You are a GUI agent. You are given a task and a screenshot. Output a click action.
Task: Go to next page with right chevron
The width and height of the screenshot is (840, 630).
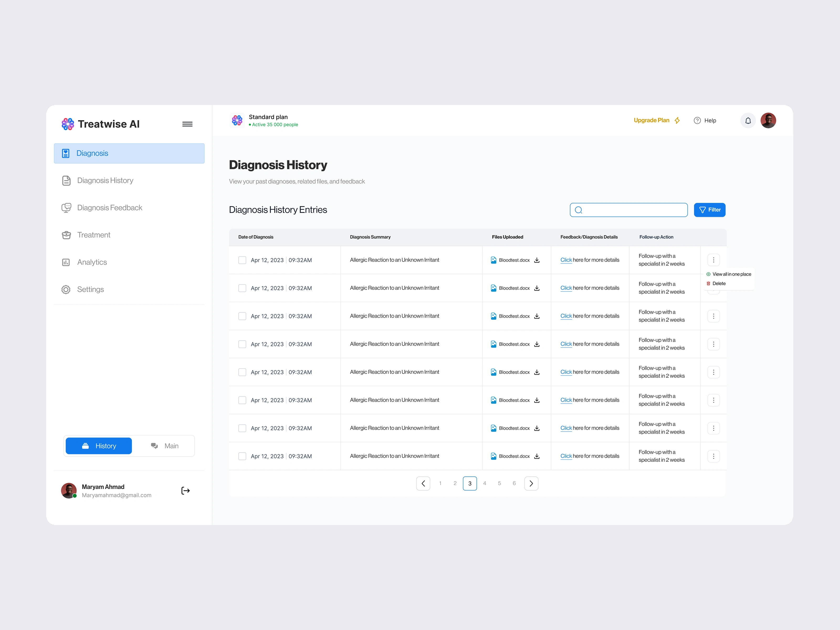(x=531, y=484)
